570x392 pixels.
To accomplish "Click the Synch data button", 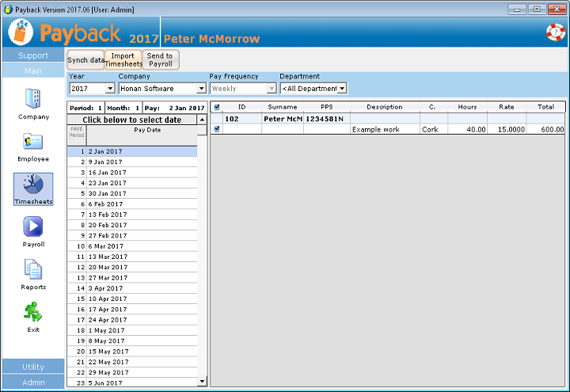I will 85,60.
